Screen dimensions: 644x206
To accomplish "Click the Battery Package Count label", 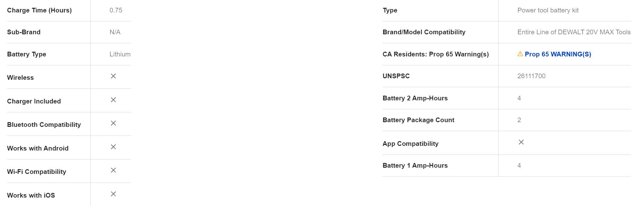I will [x=418, y=120].
